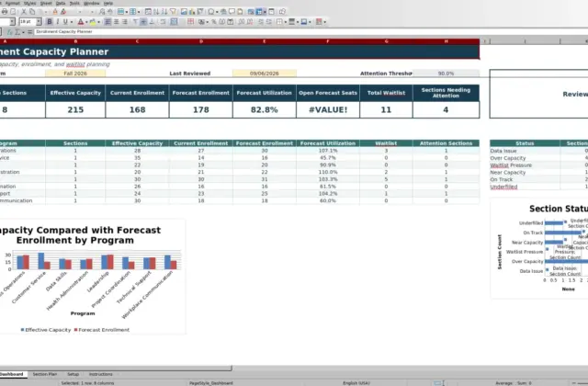The width and height of the screenshot is (588, 386).
Task: Click English (USA) language in status bar
Action: 356,383
